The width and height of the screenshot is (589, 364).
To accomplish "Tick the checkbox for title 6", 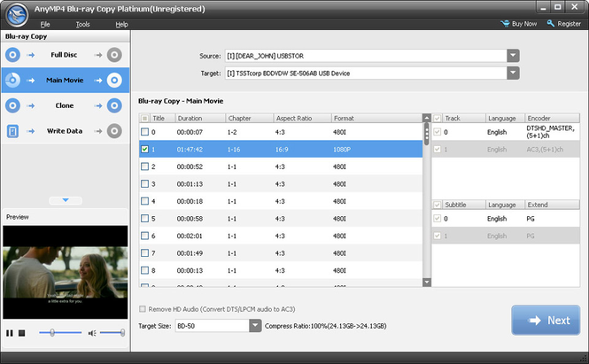I will [x=144, y=236].
